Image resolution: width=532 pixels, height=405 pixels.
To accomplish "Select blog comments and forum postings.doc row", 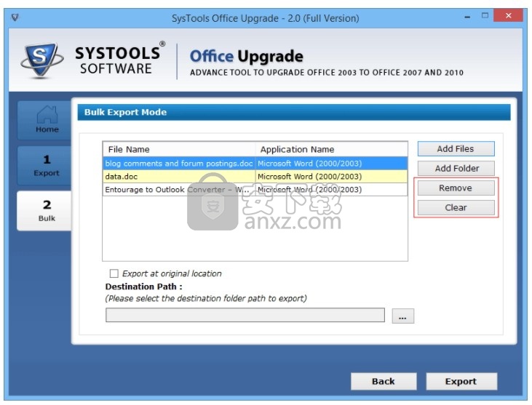I will pyautogui.click(x=255, y=164).
